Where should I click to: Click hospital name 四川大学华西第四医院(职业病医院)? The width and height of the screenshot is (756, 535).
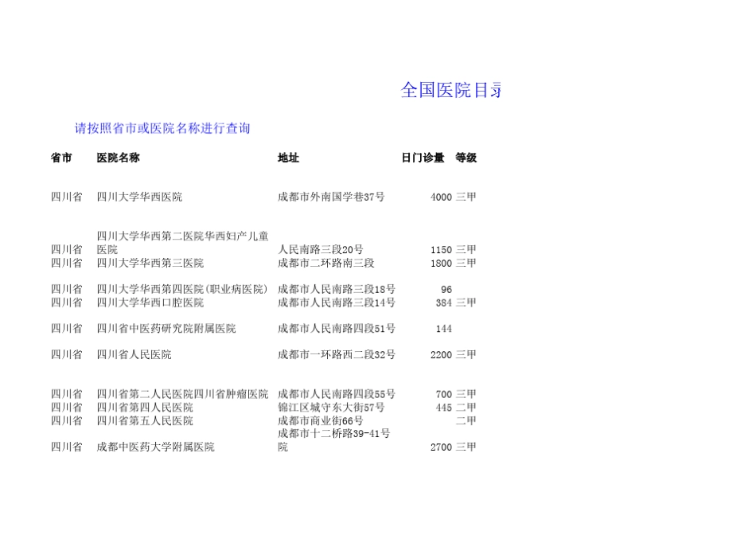[x=182, y=289]
